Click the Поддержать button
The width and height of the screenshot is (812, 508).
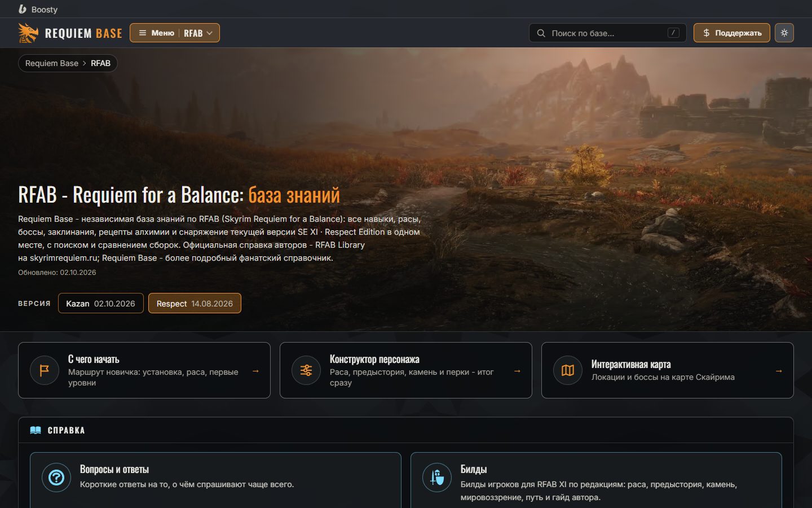click(732, 33)
